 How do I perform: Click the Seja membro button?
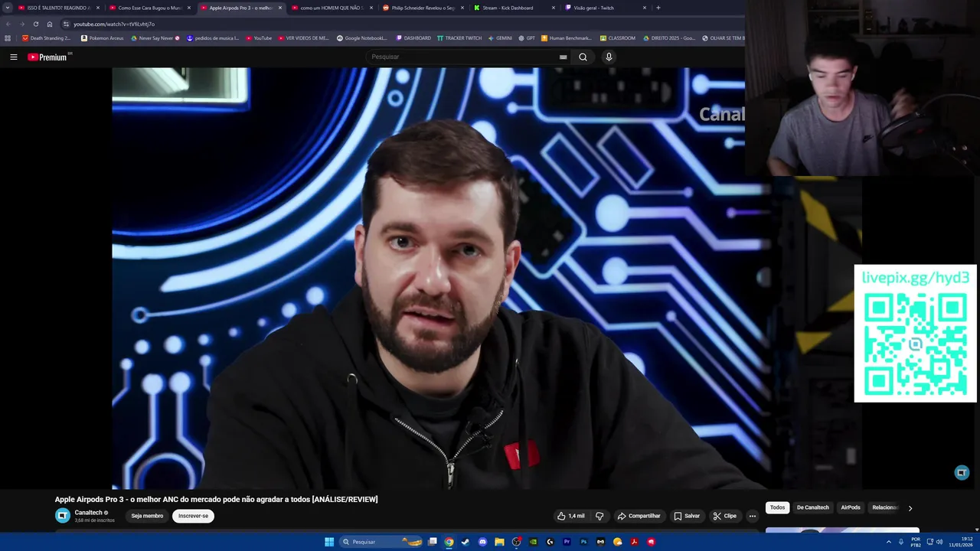tap(147, 516)
